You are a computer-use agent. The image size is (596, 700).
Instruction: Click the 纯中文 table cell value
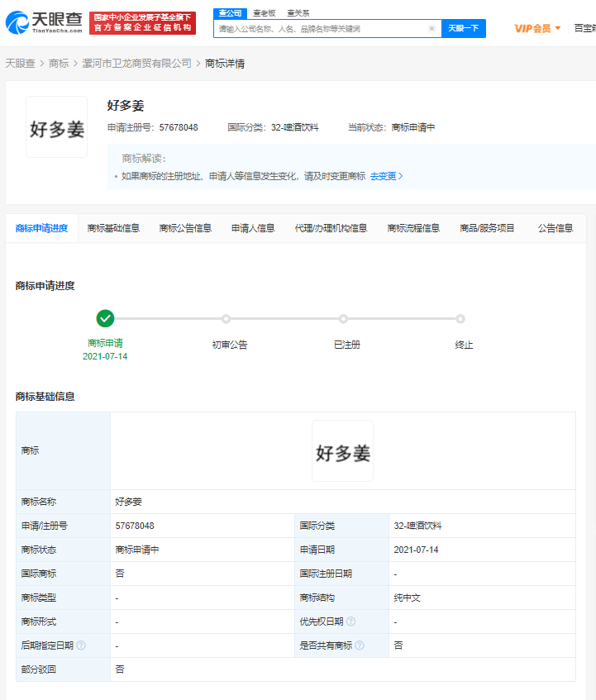pos(408,598)
